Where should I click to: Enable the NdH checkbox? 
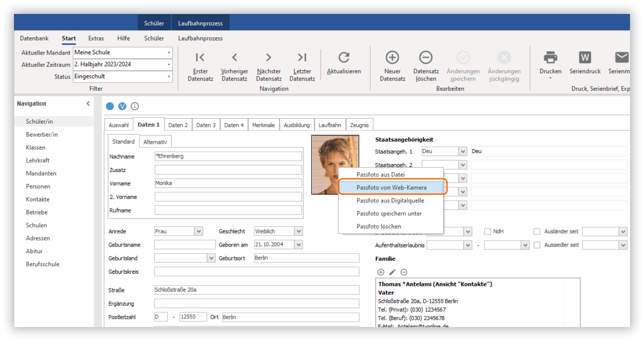tap(488, 232)
